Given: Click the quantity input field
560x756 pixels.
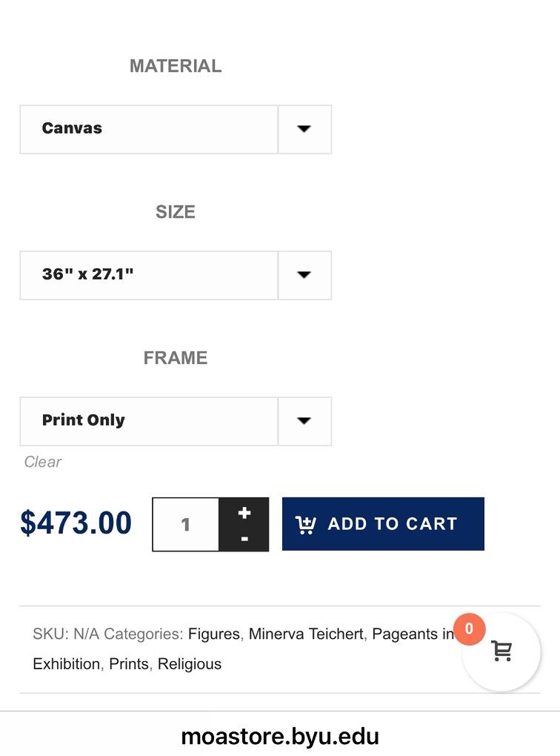Looking at the screenshot, I should pyautogui.click(x=186, y=525).
